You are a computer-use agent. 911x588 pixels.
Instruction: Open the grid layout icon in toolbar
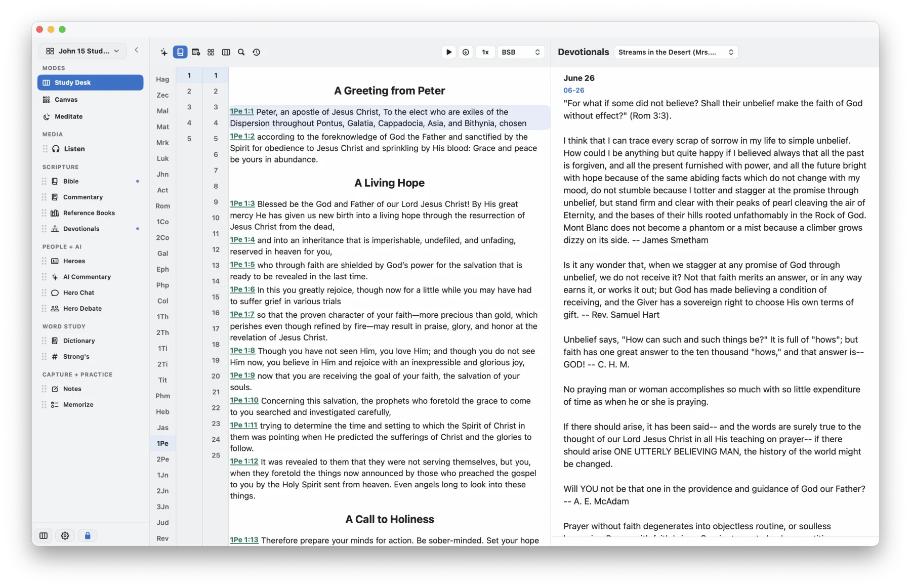click(211, 52)
